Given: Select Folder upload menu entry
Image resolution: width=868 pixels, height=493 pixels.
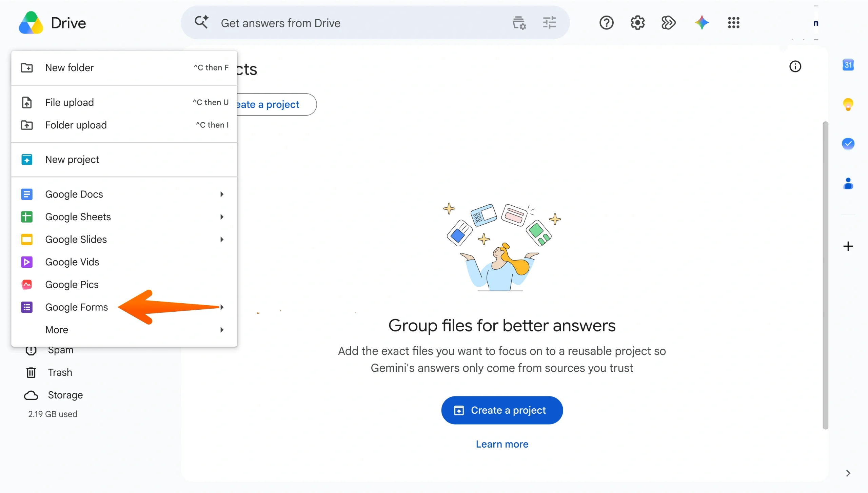Looking at the screenshot, I should (124, 125).
